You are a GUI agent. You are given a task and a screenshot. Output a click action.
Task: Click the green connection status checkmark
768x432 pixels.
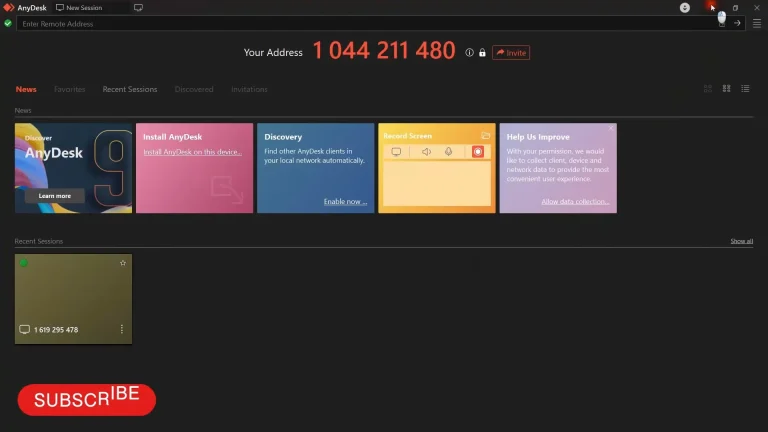click(x=8, y=23)
